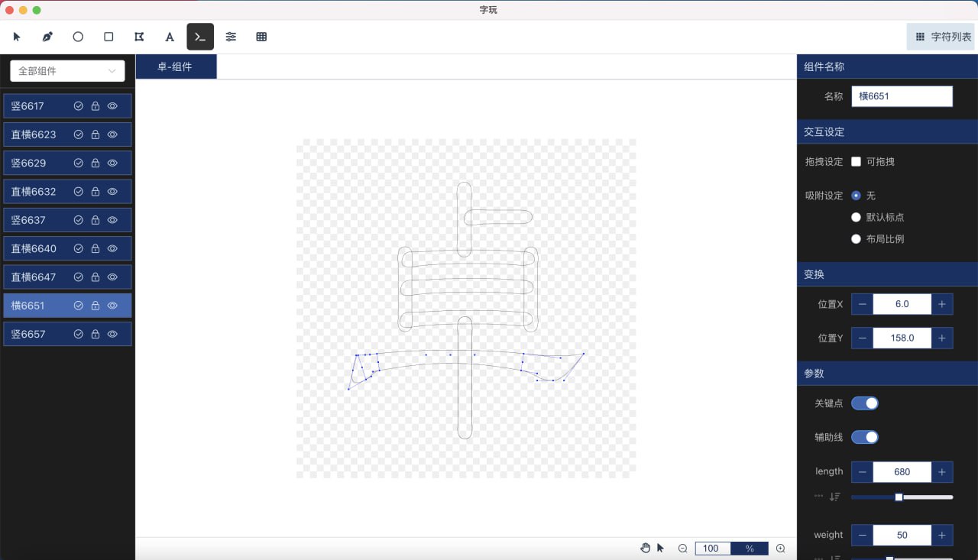Enable the 可拖拽 checkbox
The height and width of the screenshot is (560, 978).
coord(856,161)
